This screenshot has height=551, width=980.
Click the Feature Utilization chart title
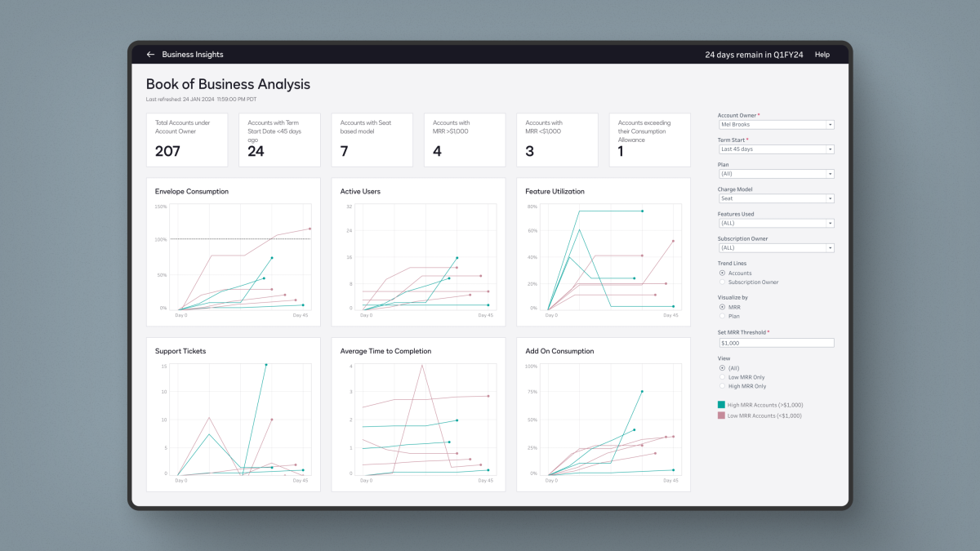[x=555, y=192]
